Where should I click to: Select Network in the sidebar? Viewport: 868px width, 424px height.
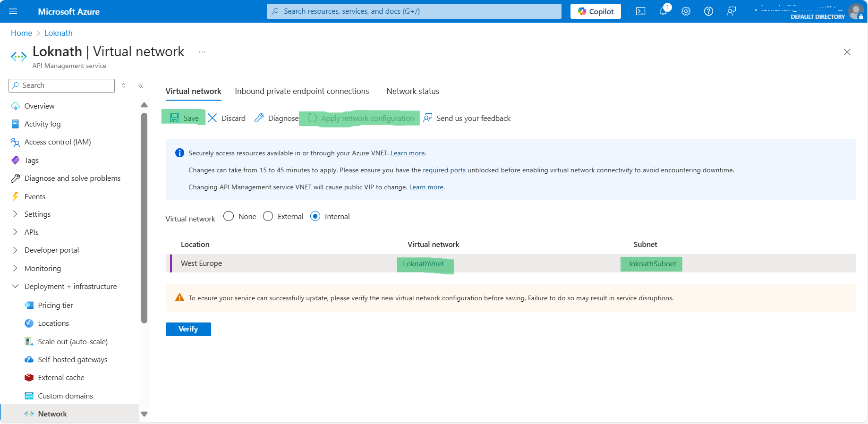click(x=69, y=414)
